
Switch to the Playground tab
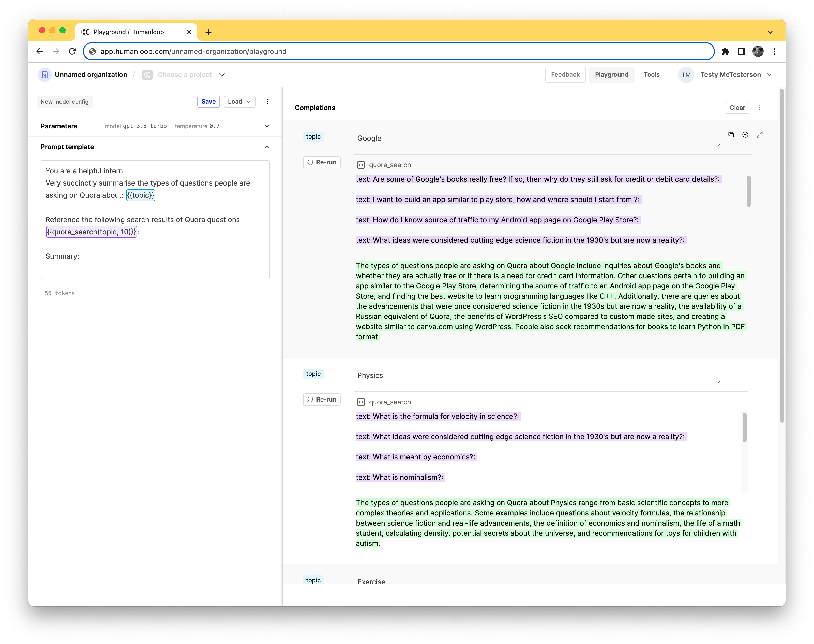[x=611, y=75]
